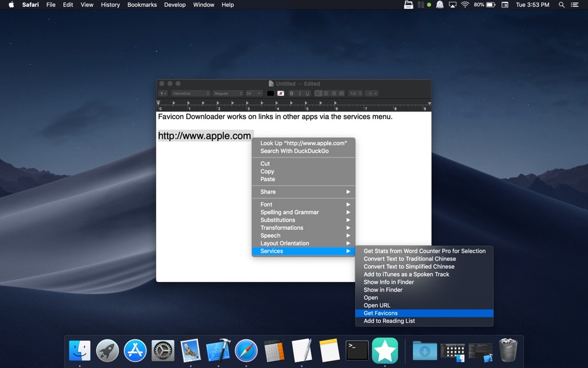Click the battery 80% indicator

tap(485, 4)
